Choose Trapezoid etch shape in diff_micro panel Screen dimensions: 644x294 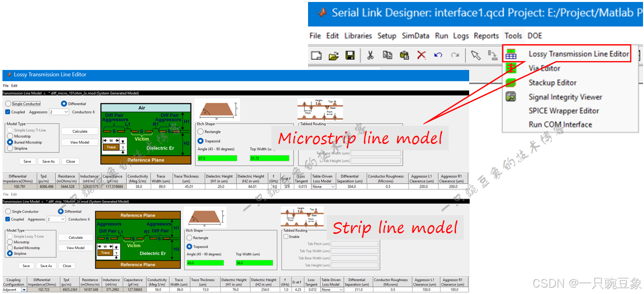coord(200,141)
